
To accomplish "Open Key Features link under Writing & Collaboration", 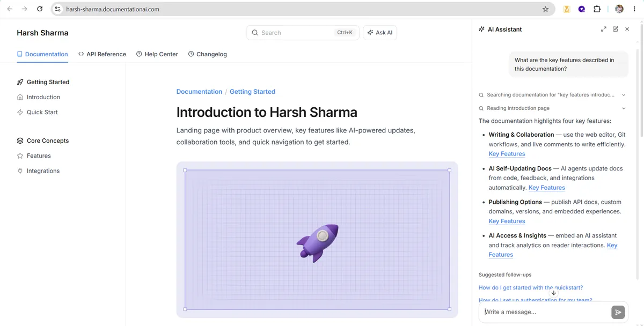I will 507,154.
